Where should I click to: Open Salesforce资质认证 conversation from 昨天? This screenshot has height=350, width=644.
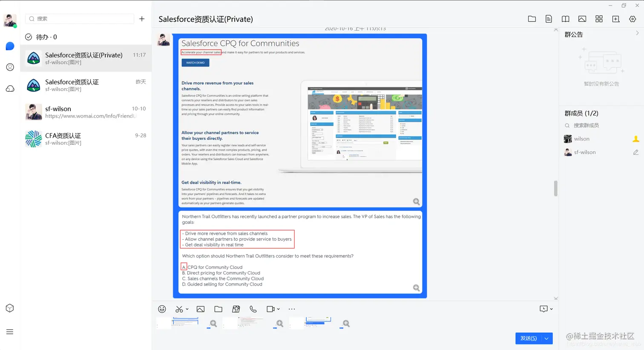(x=86, y=85)
